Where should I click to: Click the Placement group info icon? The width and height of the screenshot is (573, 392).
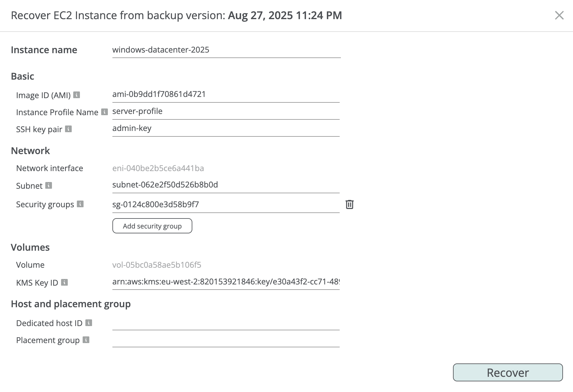click(86, 340)
